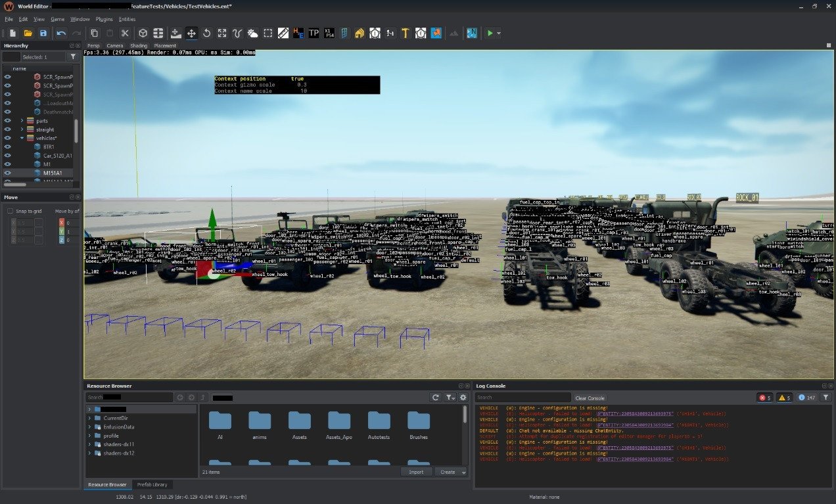Open the Assets folder thumbnail
The image size is (836, 504).
click(299, 426)
